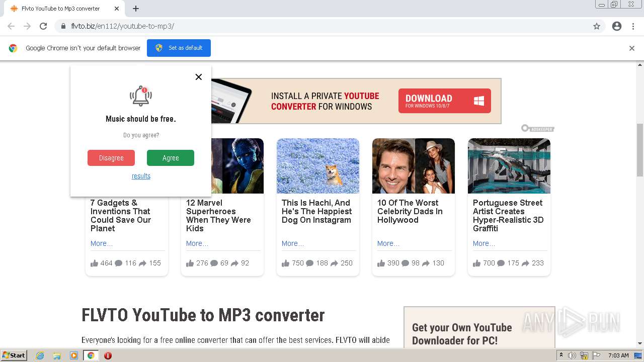The width and height of the screenshot is (644, 362).
Task: Click '10 Of The Worst Celebrity Dads' title
Action: 410,211
